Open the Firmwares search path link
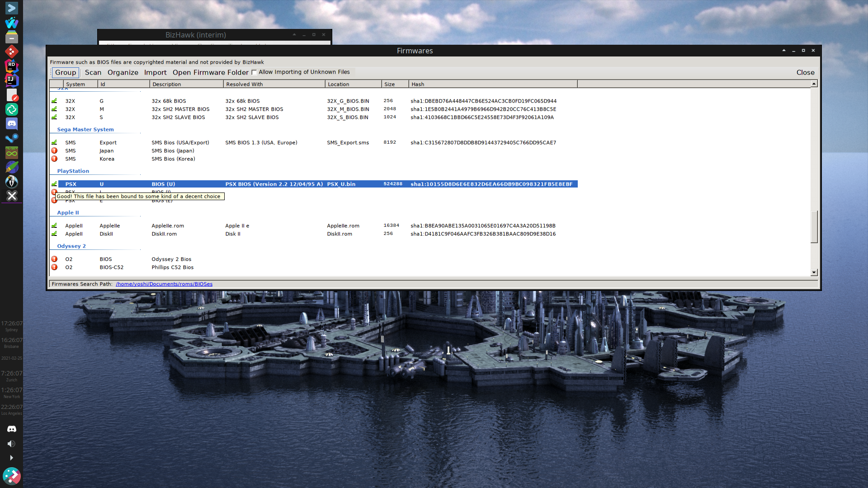Screen dimensions: 868x488 pos(164,284)
